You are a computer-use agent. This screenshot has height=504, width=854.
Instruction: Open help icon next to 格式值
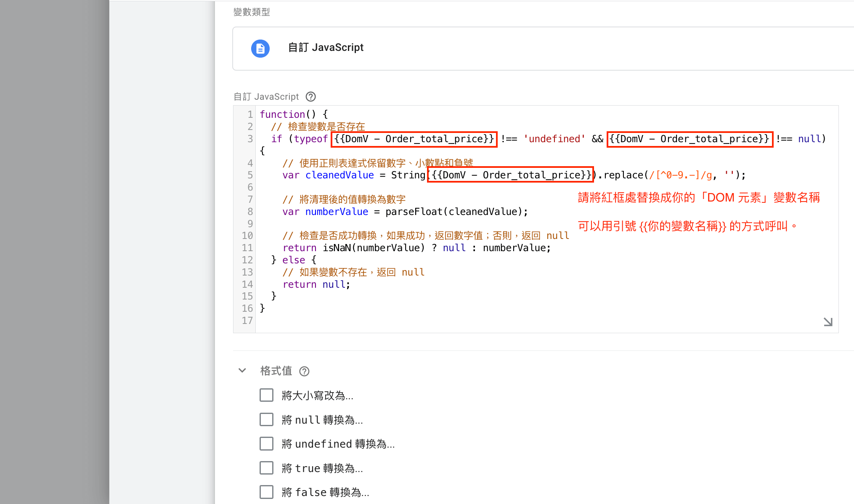coord(304,371)
